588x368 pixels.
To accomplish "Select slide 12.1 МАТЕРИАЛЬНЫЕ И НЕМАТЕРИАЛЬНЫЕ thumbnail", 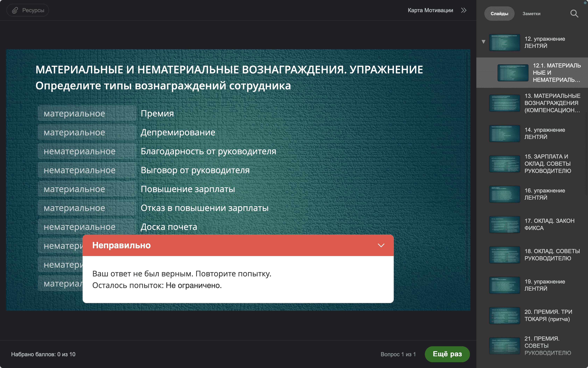I will (x=513, y=73).
